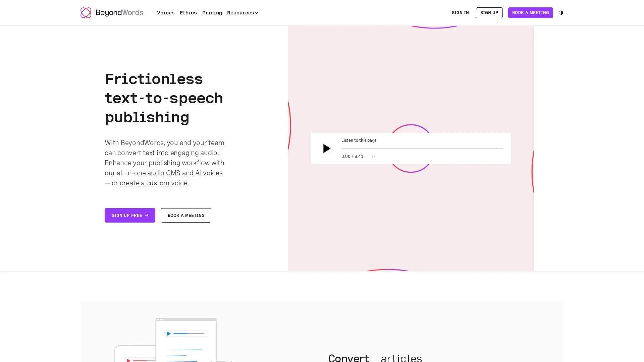The width and height of the screenshot is (644, 362).
Task: Click the purple BOOK A MEETING header button
Action: (x=530, y=13)
